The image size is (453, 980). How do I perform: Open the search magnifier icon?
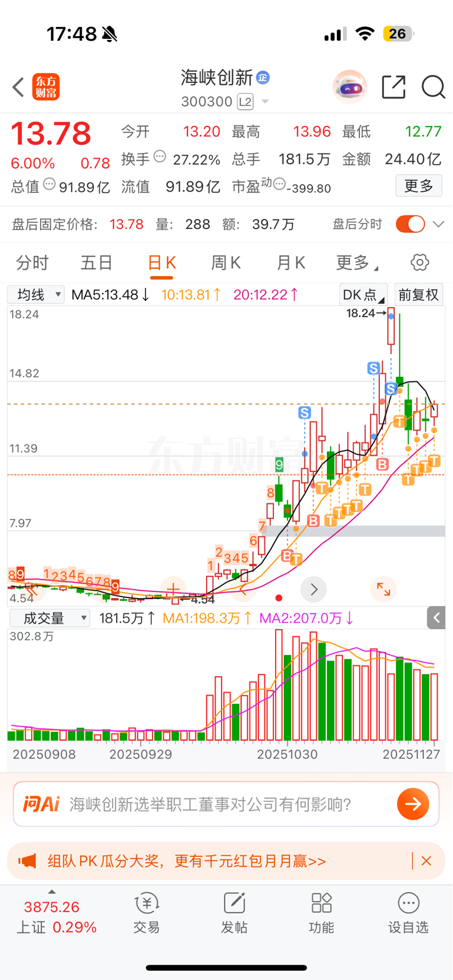433,87
